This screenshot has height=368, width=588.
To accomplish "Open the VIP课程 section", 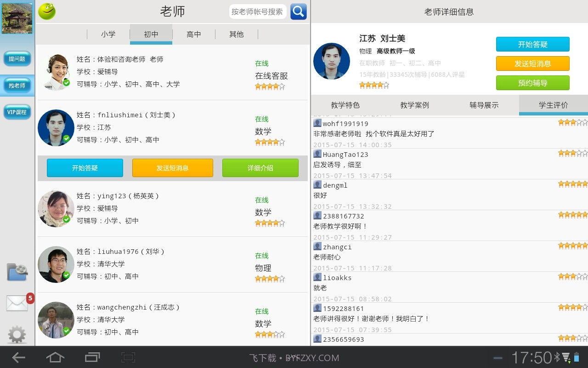I will pyautogui.click(x=17, y=112).
